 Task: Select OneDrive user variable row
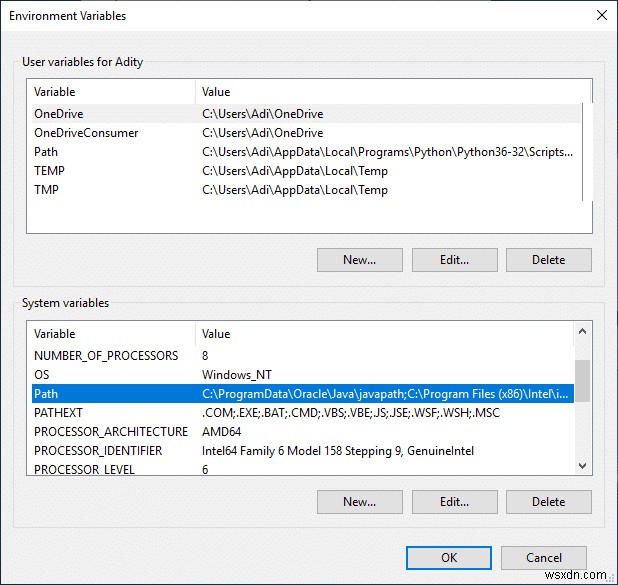[306, 114]
